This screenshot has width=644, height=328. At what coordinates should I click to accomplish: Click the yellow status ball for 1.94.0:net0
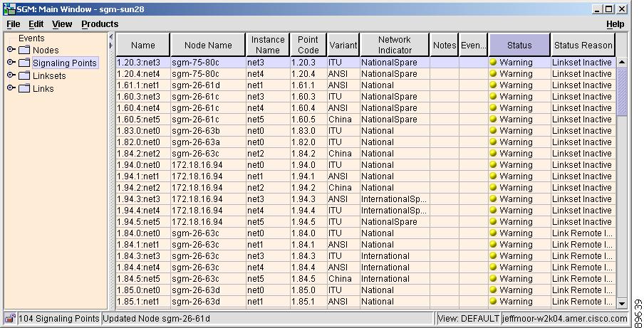pyautogui.click(x=493, y=165)
